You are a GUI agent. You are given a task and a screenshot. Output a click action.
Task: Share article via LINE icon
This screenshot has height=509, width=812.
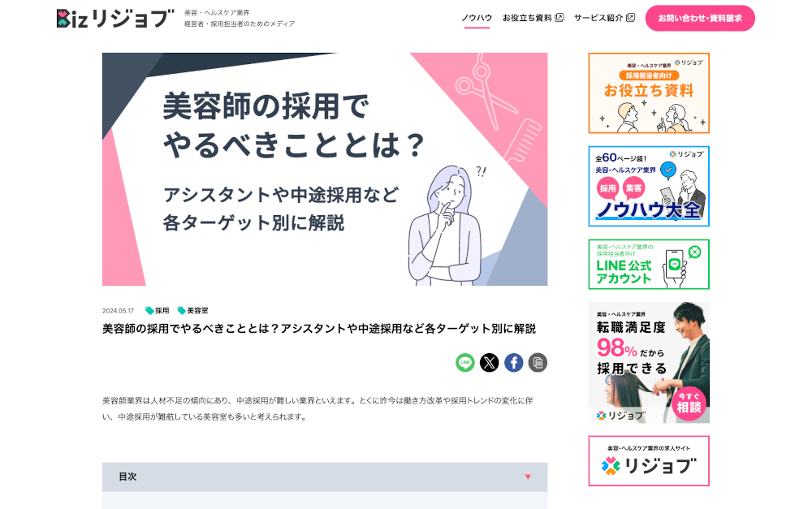pos(465,362)
